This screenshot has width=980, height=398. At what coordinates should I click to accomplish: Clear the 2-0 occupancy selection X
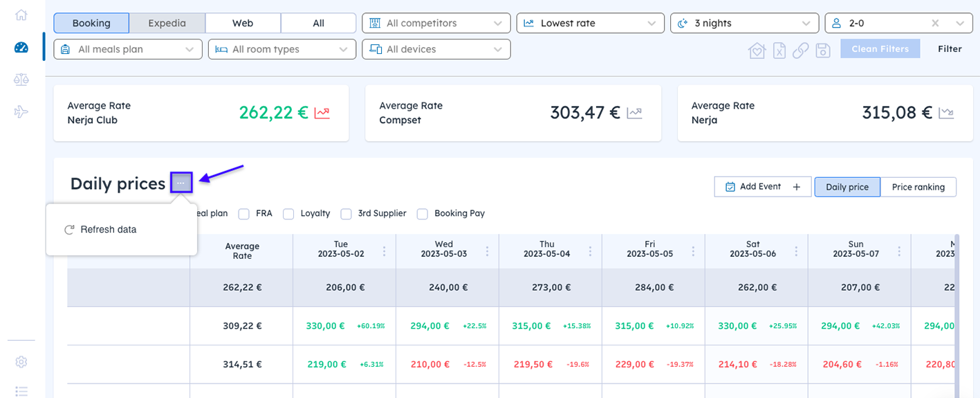935,23
